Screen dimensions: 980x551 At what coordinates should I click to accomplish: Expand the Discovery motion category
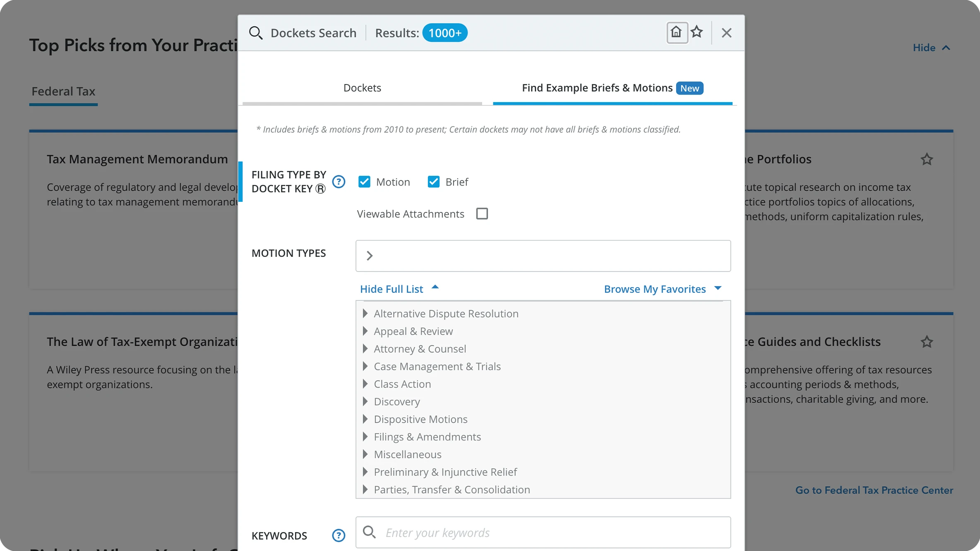pyautogui.click(x=365, y=401)
